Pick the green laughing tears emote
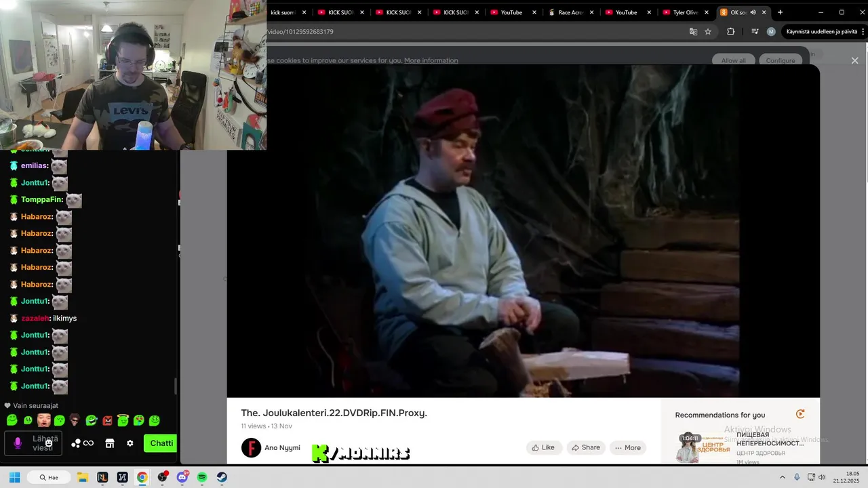This screenshot has height=488, width=868. (x=92, y=420)
